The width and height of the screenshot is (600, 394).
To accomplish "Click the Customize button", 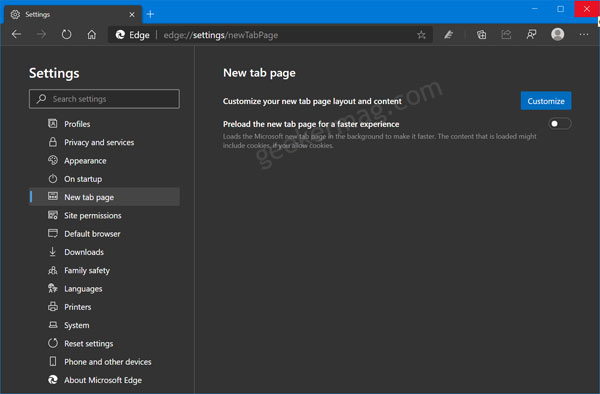I will (x=546, y=101).
